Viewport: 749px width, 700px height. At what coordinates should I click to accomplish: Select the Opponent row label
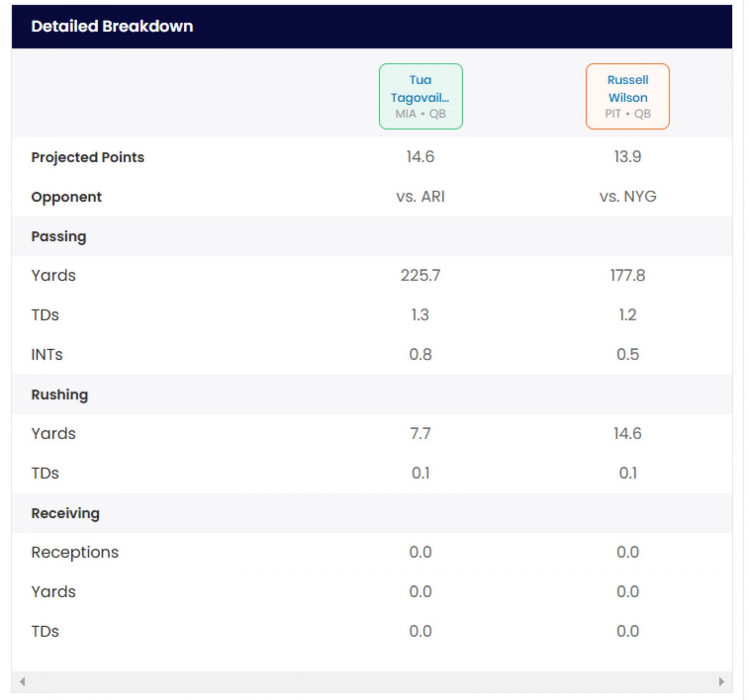pos(66,197)
